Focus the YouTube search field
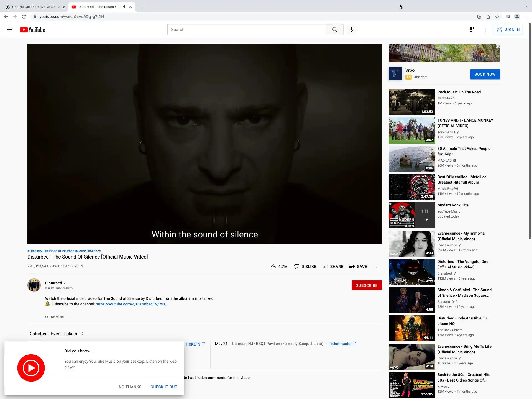 pos(246,30)
